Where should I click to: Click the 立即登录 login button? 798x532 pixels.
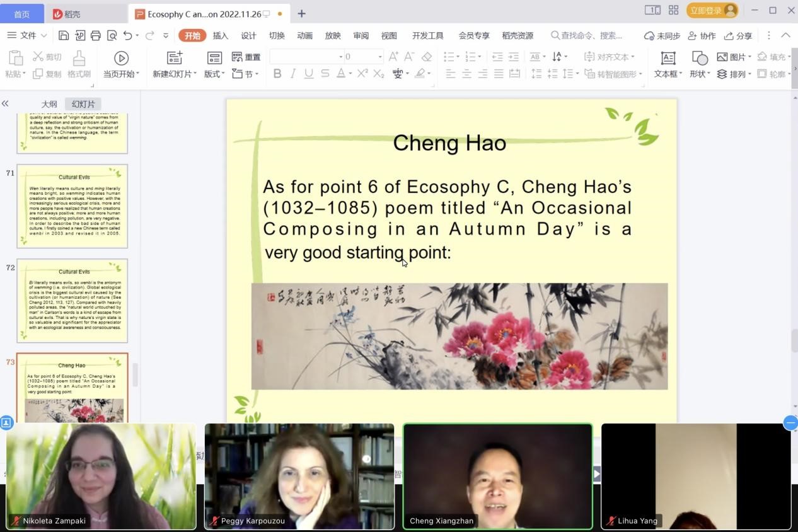712,11
